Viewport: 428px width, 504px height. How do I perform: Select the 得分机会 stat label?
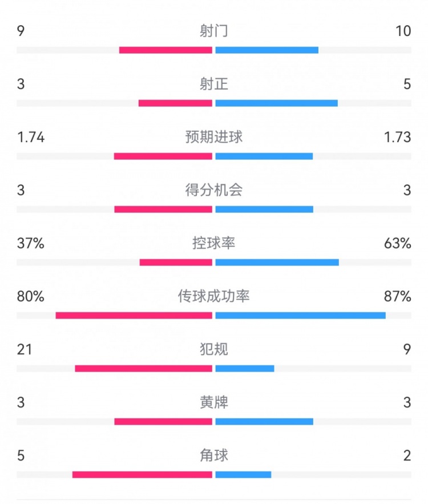(214, 190)
